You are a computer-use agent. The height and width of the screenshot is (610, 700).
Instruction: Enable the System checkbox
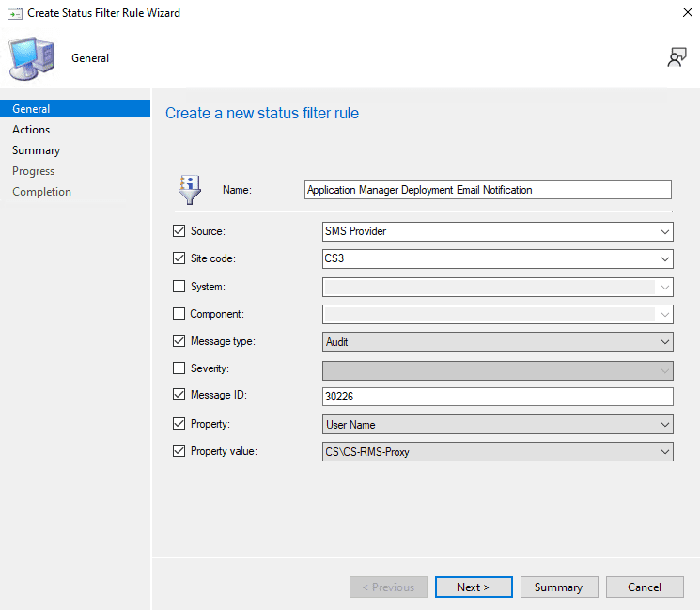click(x=179, y=287)
